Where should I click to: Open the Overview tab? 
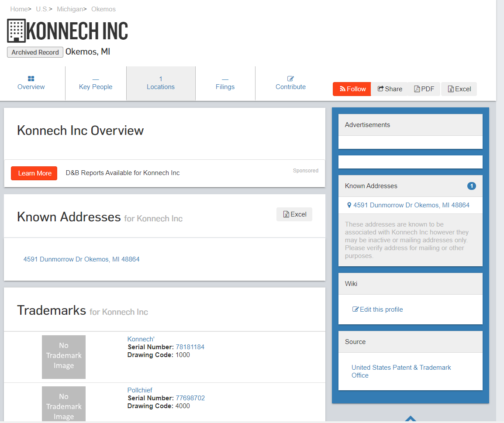click(31, 83)
